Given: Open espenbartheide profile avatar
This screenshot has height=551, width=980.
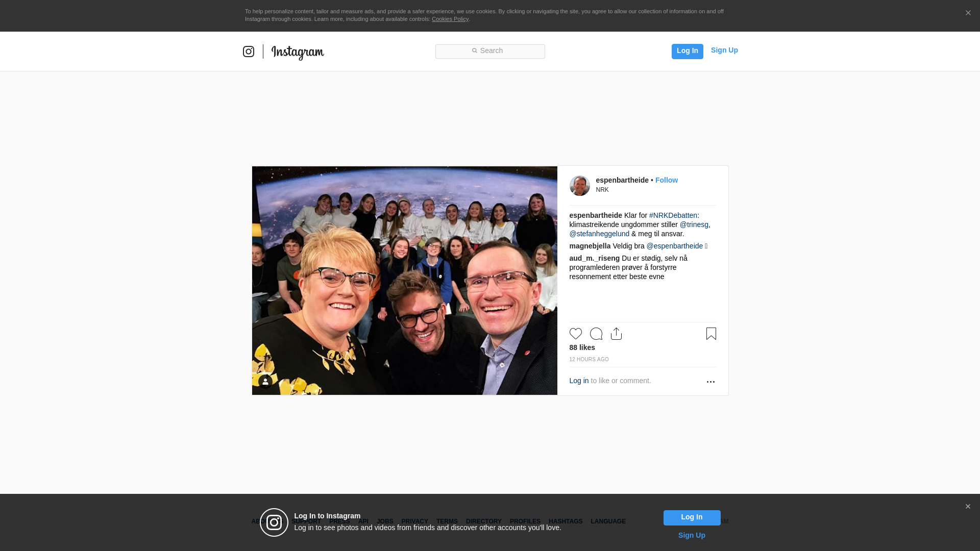Looking at the screenshot, I should click(579, 186).
